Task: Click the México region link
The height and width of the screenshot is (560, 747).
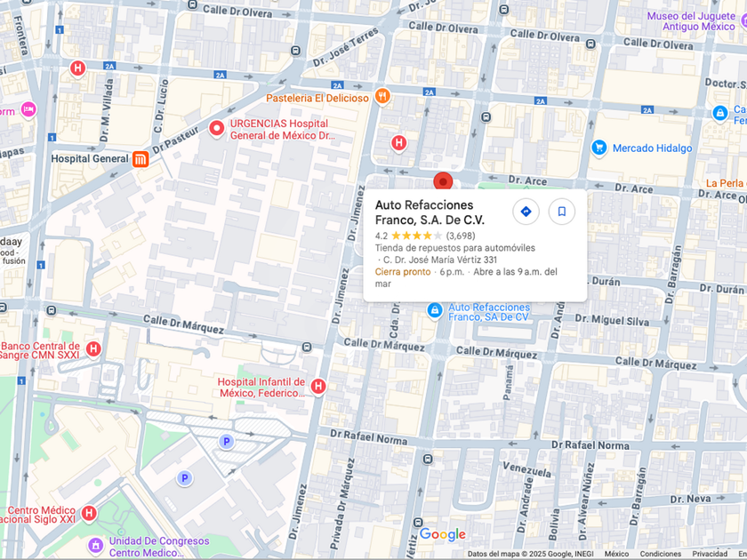Action: coord(616,554)
